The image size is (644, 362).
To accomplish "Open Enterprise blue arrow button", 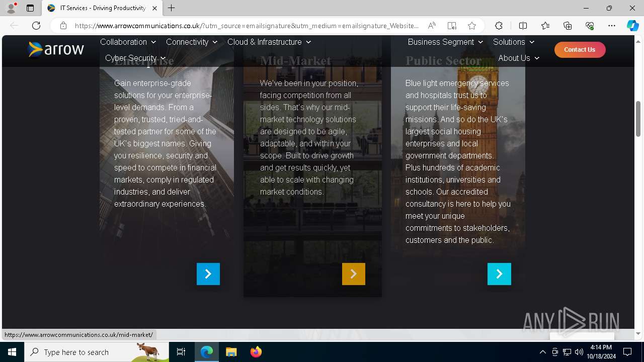I will click(x=208, y=274).
